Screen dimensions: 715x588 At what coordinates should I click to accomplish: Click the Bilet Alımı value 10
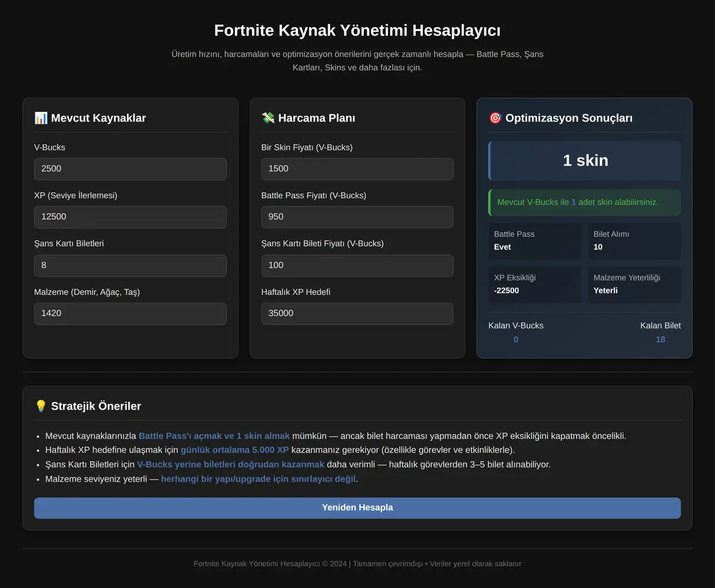[x=598, y=247]
